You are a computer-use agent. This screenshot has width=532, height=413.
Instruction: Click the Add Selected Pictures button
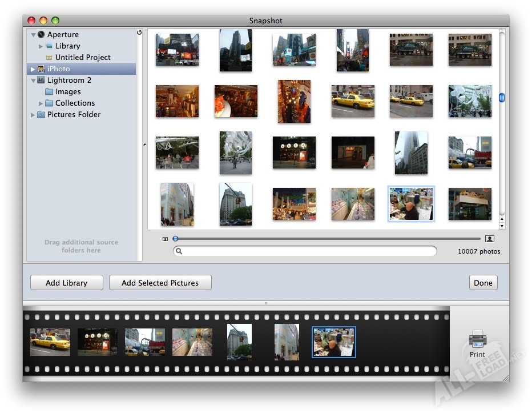click(160, 283)
